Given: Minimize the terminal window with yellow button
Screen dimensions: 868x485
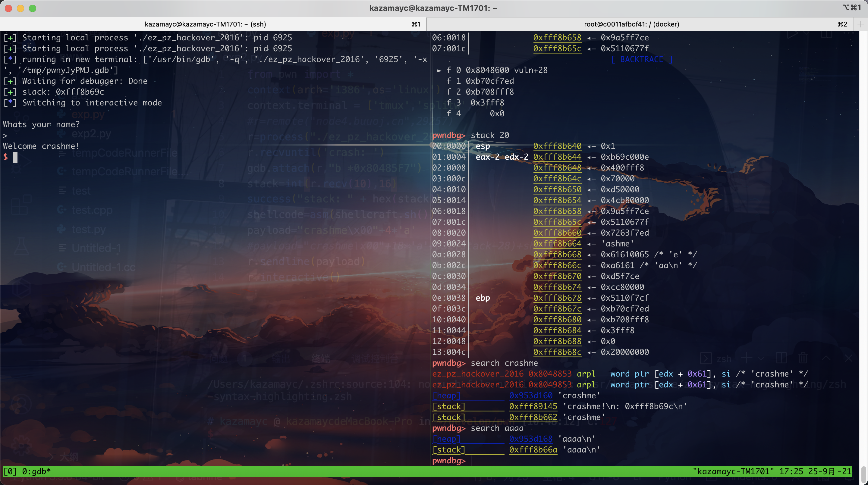Looking at the screenshot, I should (20, 8).
